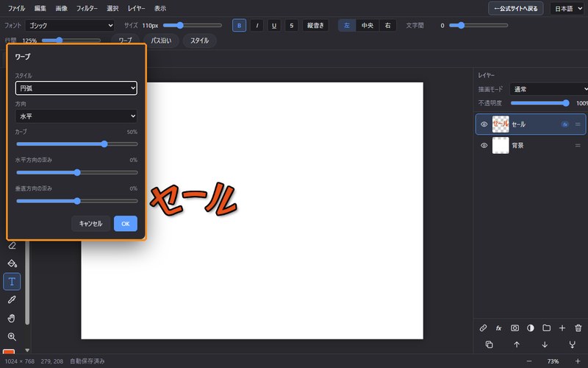Move layer down arrow icon
This screenshot has height=368, width=588.
[545, 344]
